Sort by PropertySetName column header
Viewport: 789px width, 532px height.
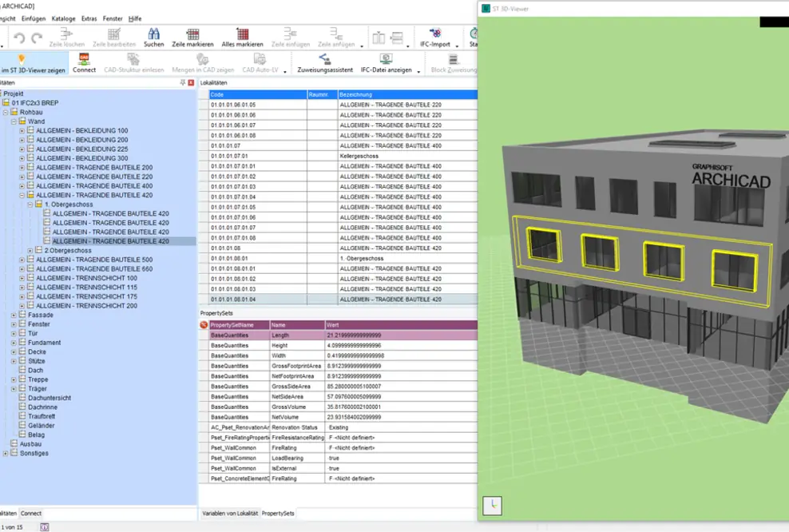tap(240, 325)
